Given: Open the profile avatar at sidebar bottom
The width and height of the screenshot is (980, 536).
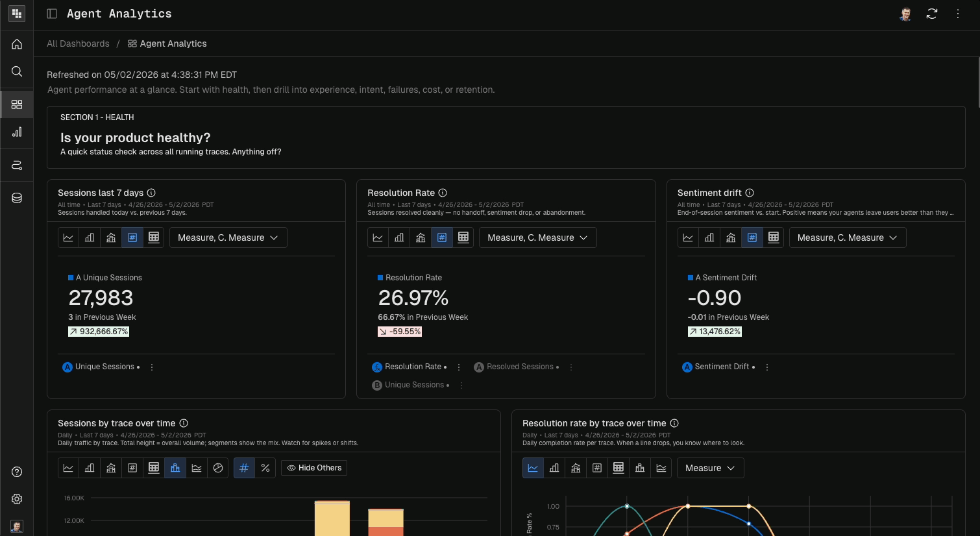Looking at the screenshot, I should [17, 526].
